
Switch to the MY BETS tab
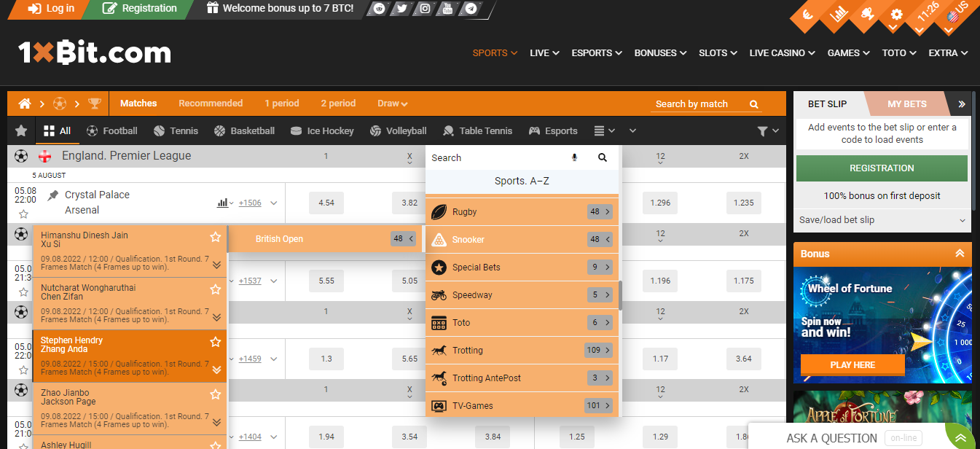(x=906, y=104)
